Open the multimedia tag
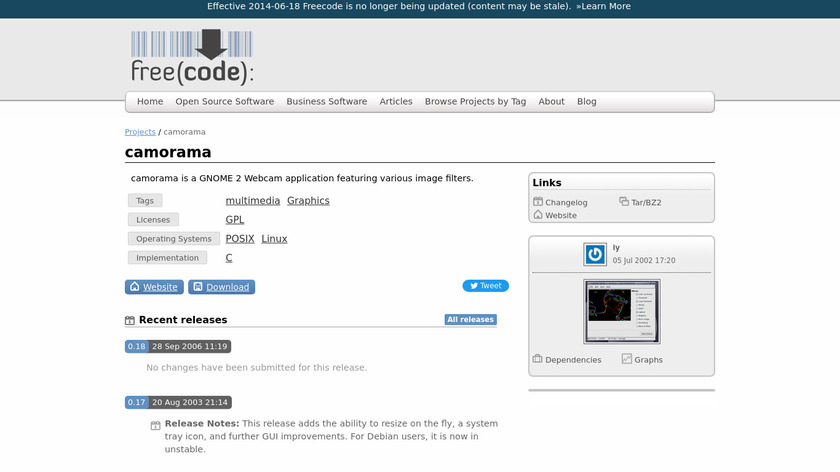Viewport: 840px width, 472px height. click(253, 200)
